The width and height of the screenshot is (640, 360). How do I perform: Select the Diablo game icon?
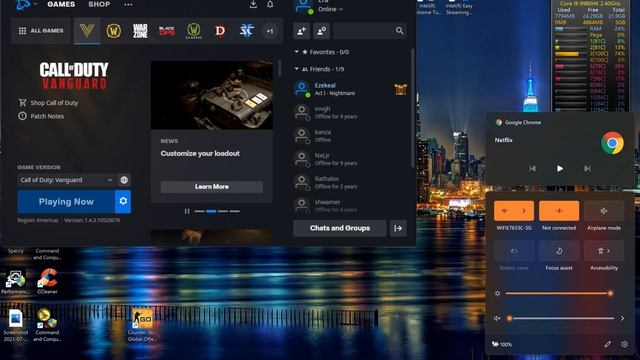[x=220, y=31]
